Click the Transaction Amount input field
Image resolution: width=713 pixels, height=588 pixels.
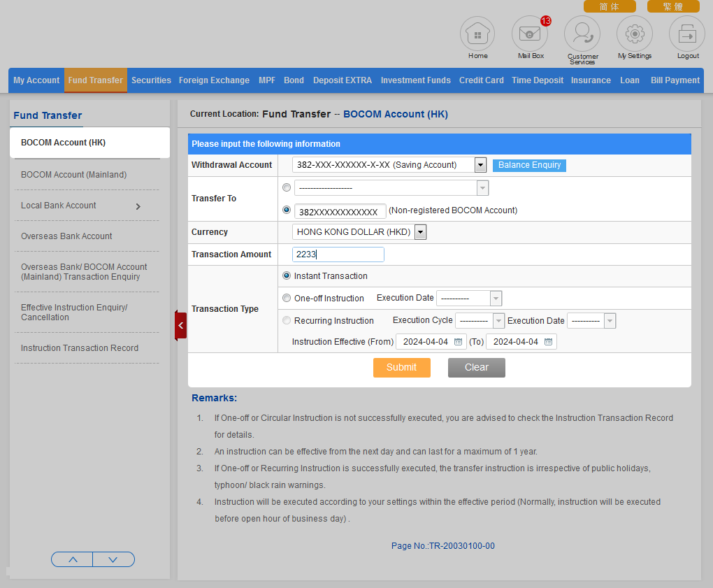click(x=338, y=254)
